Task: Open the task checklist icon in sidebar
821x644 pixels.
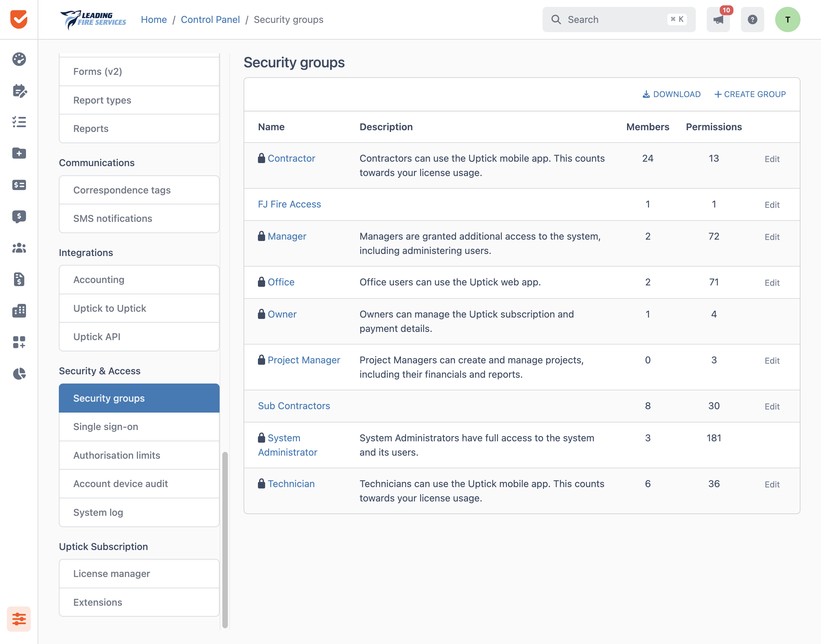Action: pyautogui.click(x=19, y=122)
